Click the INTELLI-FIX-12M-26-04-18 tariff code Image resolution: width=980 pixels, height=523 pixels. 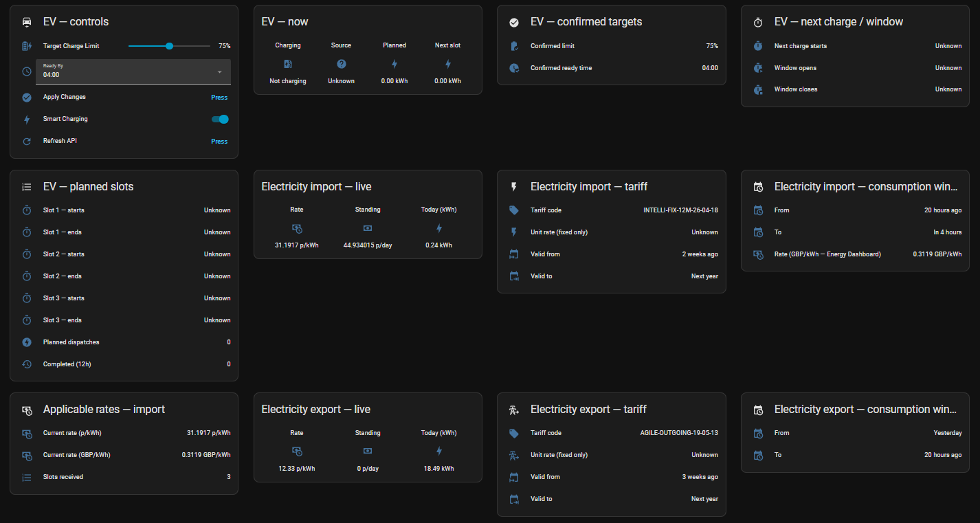coord(680,210)
